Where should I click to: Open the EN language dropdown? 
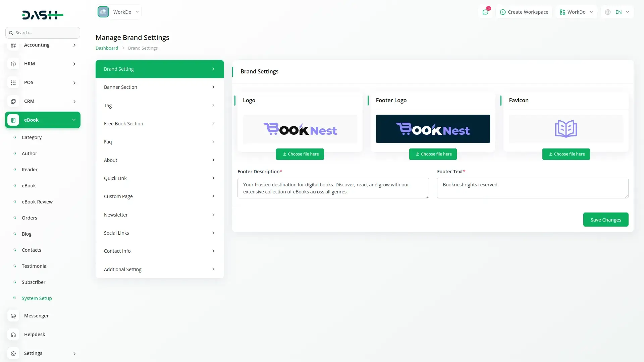[x=622, y=12]
